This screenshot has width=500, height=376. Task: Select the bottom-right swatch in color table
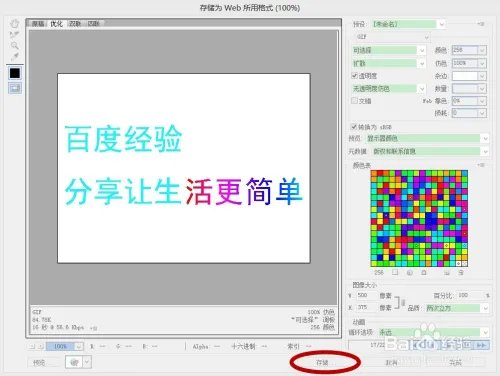coord(465,263)
